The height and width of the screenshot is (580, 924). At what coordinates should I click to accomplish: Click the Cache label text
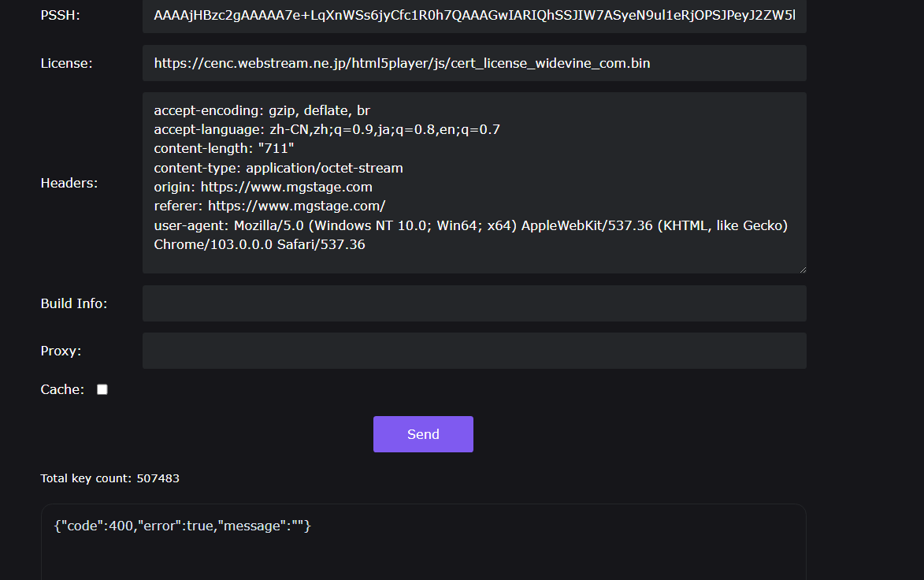click(62, 389)
